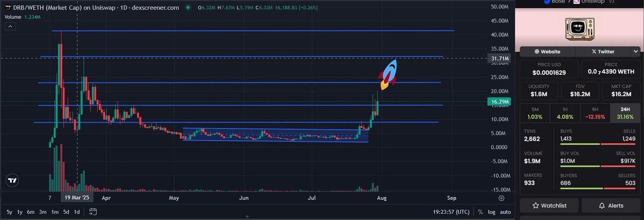Switch to the 6H stats tab
644x220 pixels.
click(595, 113)
